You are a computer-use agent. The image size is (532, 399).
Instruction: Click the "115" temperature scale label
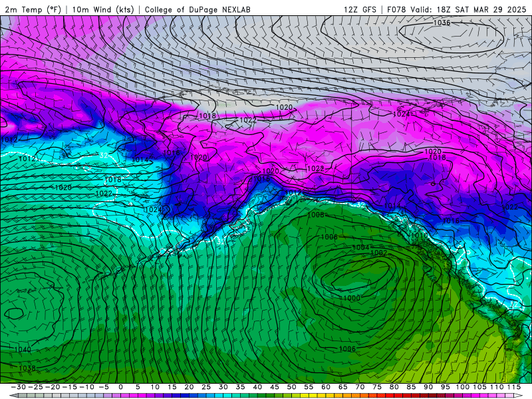[x=514, y=387]
